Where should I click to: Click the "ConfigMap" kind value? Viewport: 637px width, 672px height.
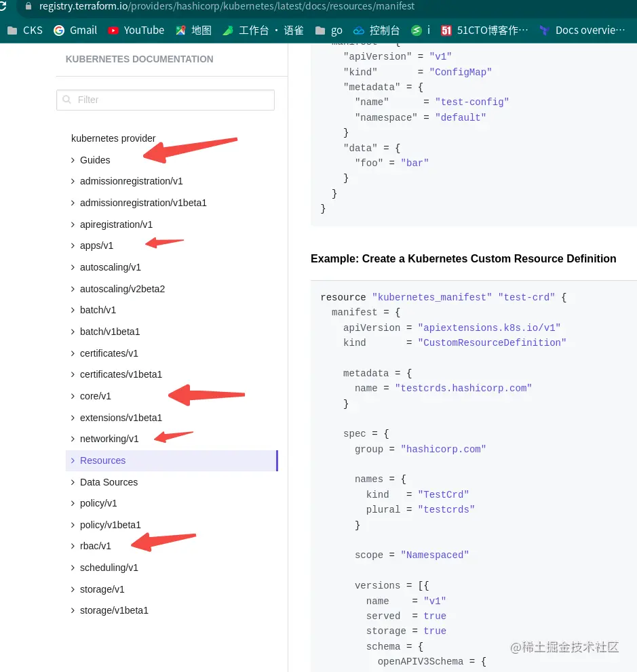(461, 72)
